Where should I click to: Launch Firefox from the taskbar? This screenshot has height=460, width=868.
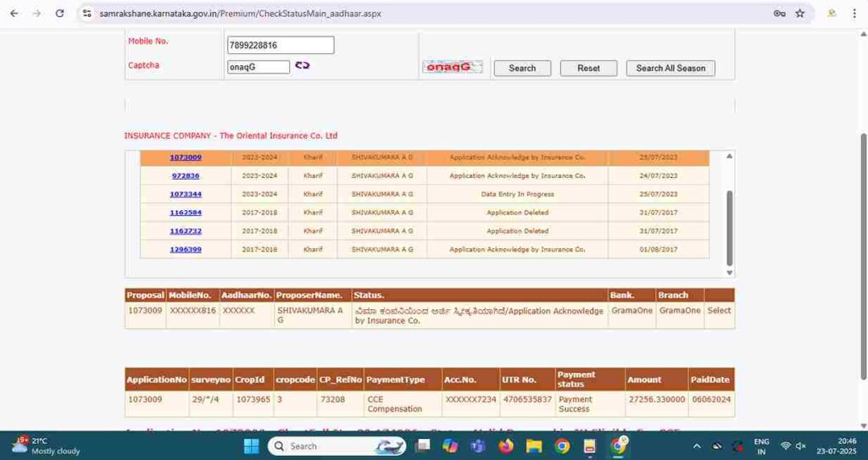click(x=506, y=446)
